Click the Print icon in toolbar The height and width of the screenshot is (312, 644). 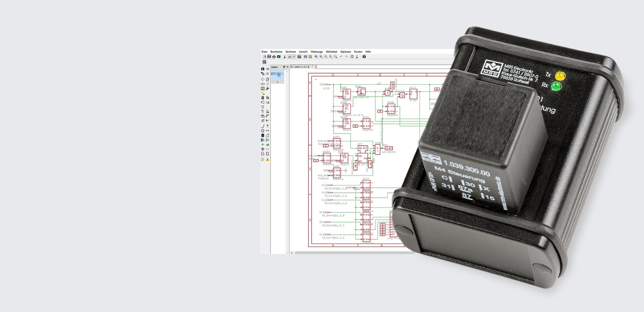coord(274,57)
